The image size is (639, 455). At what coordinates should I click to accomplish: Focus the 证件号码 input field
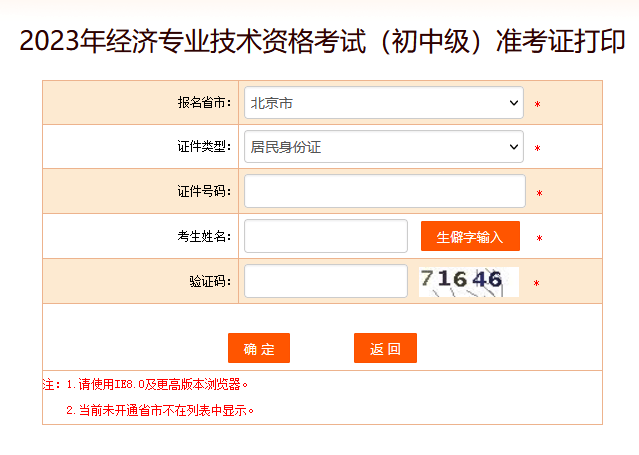click(385, 191)
